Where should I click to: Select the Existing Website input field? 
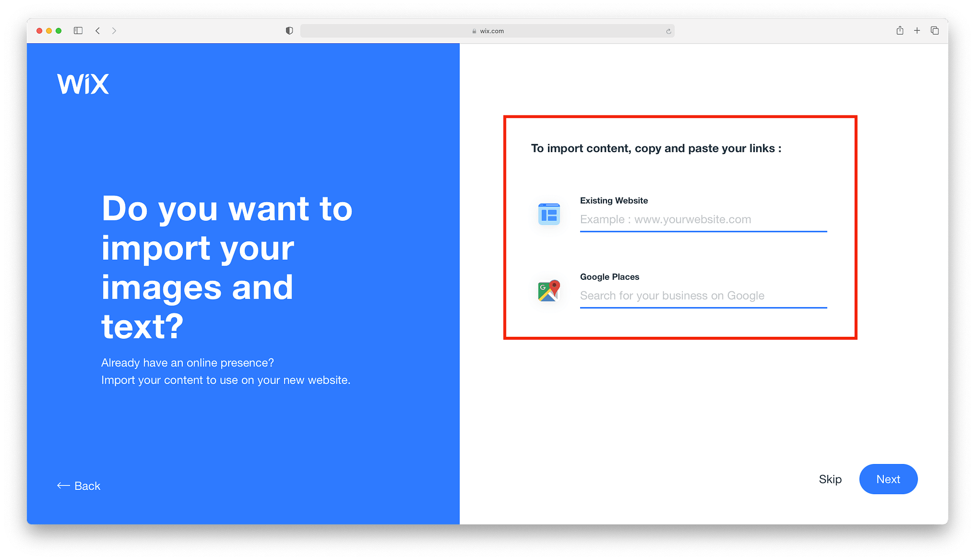point(703,219)
